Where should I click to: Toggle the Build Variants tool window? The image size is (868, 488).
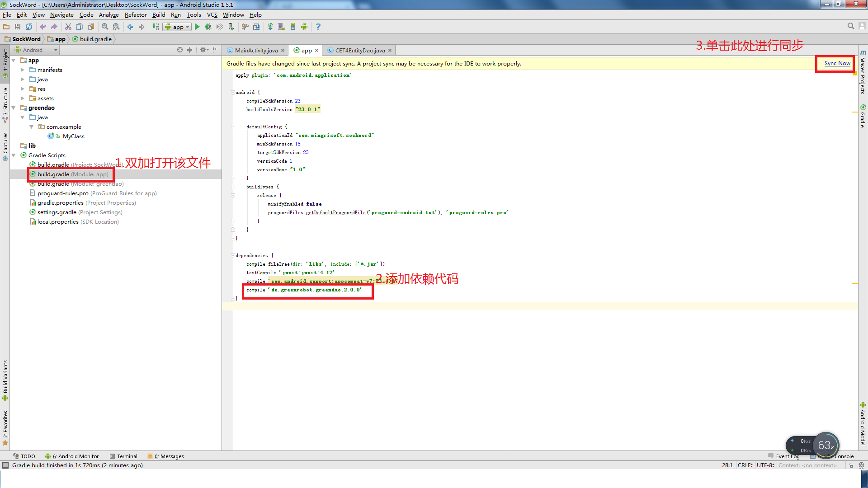(5, 380)
